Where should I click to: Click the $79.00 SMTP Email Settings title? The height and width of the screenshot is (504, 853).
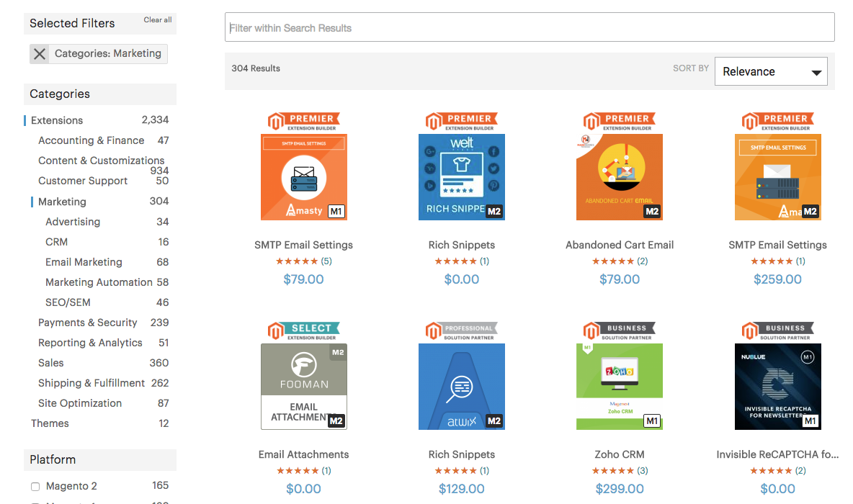coord(303,245)
